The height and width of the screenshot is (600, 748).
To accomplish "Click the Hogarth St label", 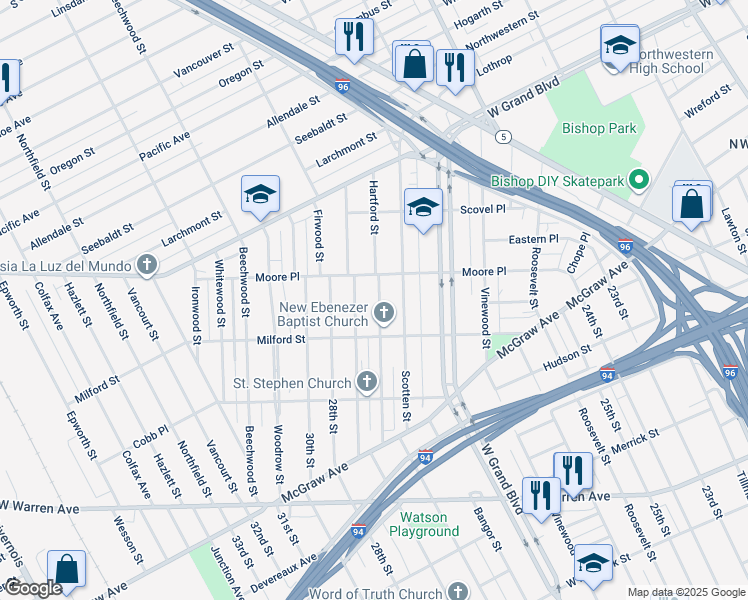I will pos(478,14).
